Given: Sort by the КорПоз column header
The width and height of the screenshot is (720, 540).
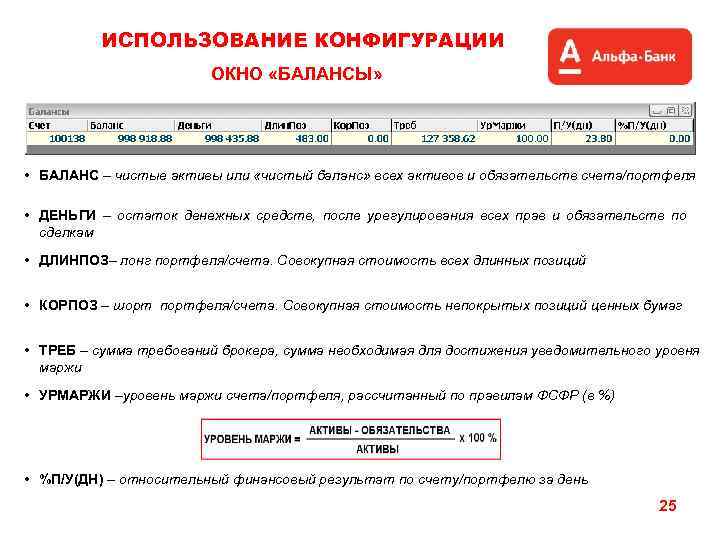Looking at the screenshot, I should pyautogui.click(x=361, y=125).
